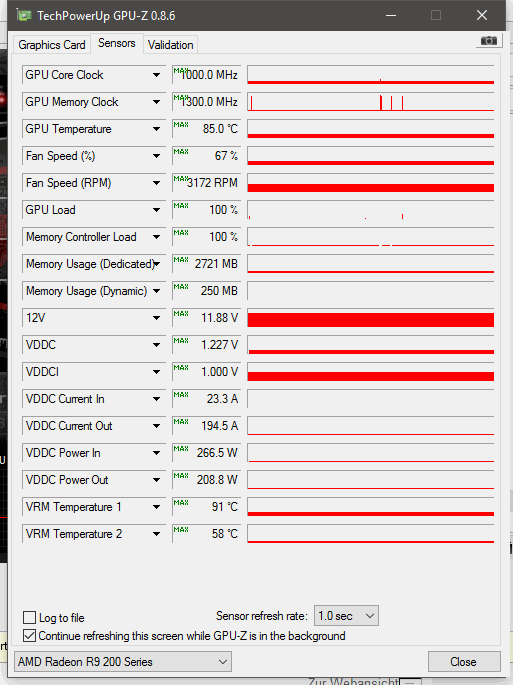
Task: Click the Close button
Action: tap(464, 661)
